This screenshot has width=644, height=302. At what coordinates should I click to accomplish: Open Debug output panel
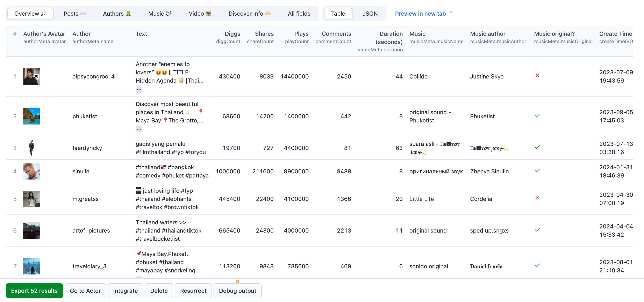point(237,290)
